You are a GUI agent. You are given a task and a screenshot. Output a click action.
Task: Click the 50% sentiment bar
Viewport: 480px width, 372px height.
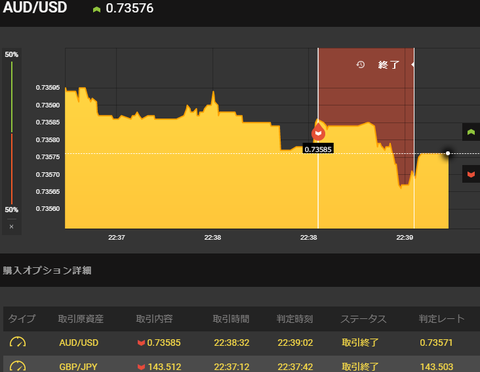pyautogui.click(x=12, y=132)
